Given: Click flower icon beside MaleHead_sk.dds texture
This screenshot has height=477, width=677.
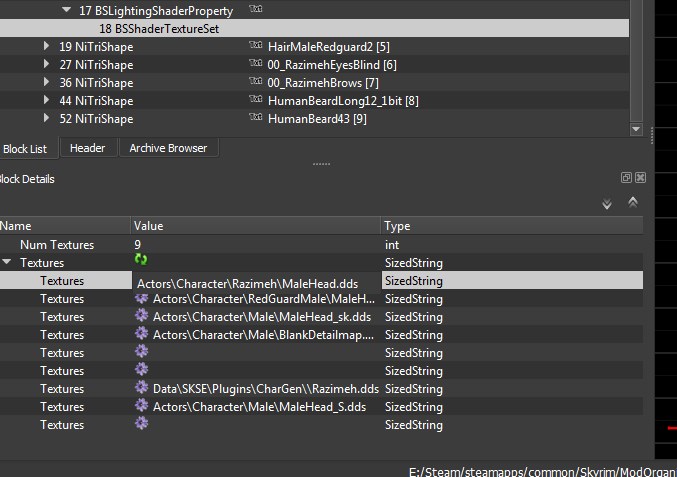Looking at the screenshot, I should (141, 316).
